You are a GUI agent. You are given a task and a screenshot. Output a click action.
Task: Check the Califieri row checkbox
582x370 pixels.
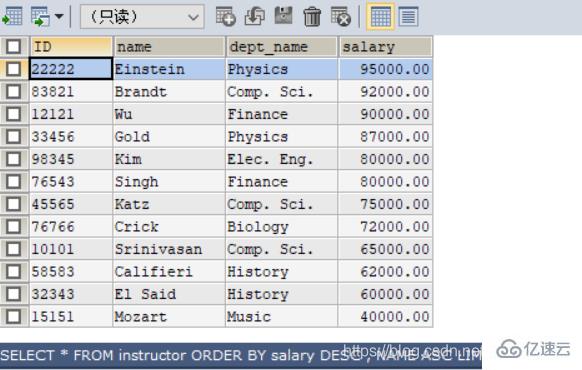pos(14,272)
